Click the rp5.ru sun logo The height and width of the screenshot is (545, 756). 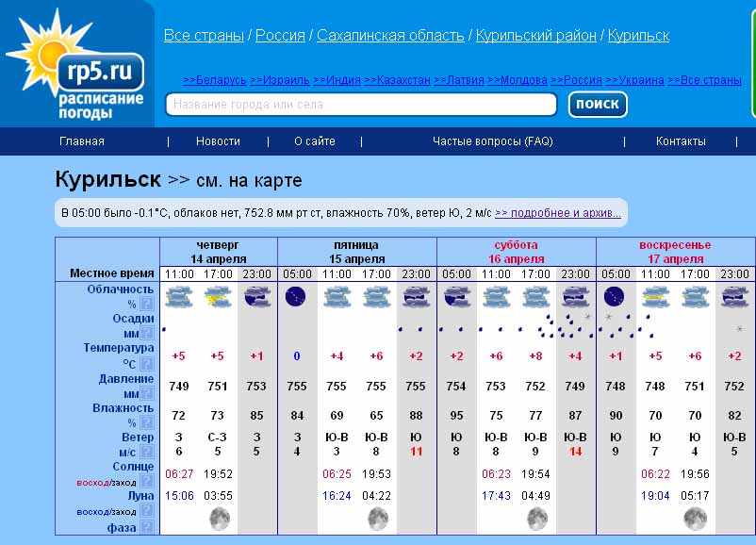(x=75, y=64)
